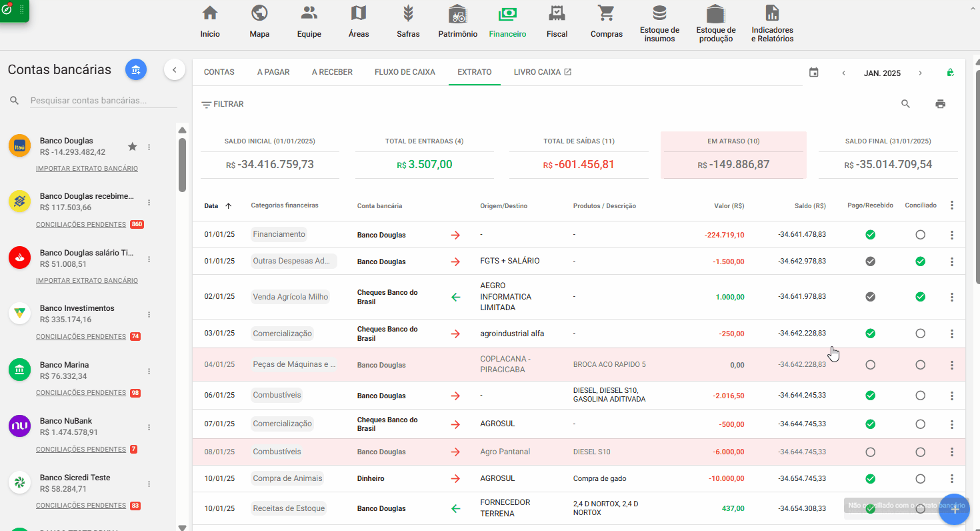Switch to the FLUXO DE CAIXA tab
The width and height of the screenshot is (980, 531).
tap(405, 72)
